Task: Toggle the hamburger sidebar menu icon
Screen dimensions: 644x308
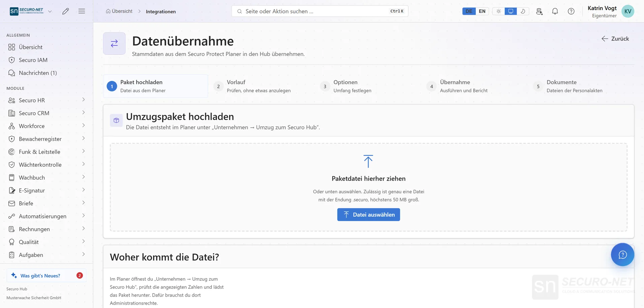Action: [x=82, y=11]
